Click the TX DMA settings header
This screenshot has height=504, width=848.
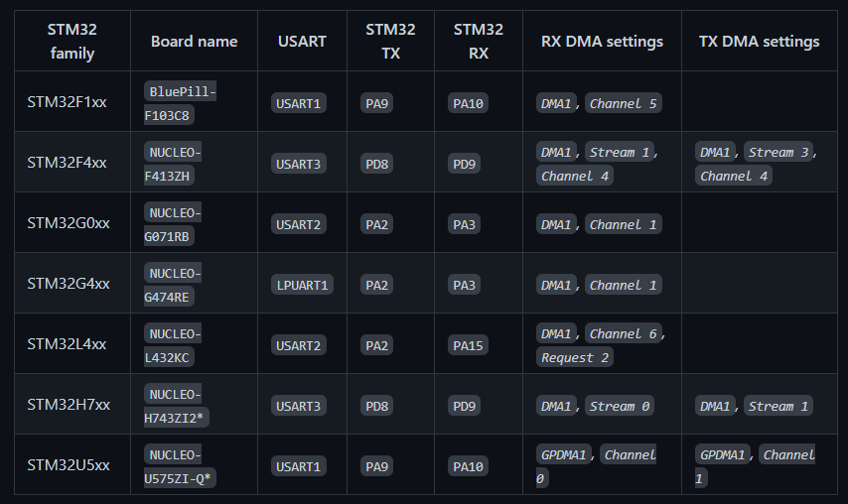(x=759, y=41)
